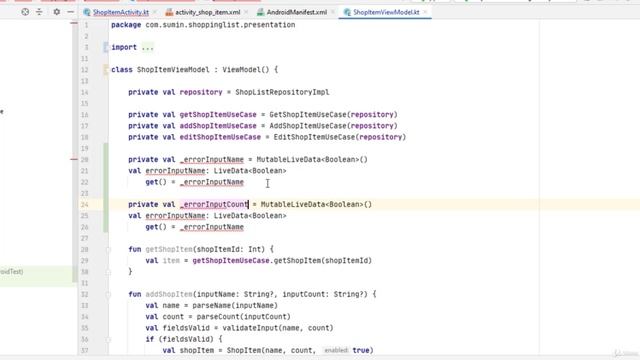
Task: Click 'parseName(inputName)' on line 33
Action: (x=235, y=305)
